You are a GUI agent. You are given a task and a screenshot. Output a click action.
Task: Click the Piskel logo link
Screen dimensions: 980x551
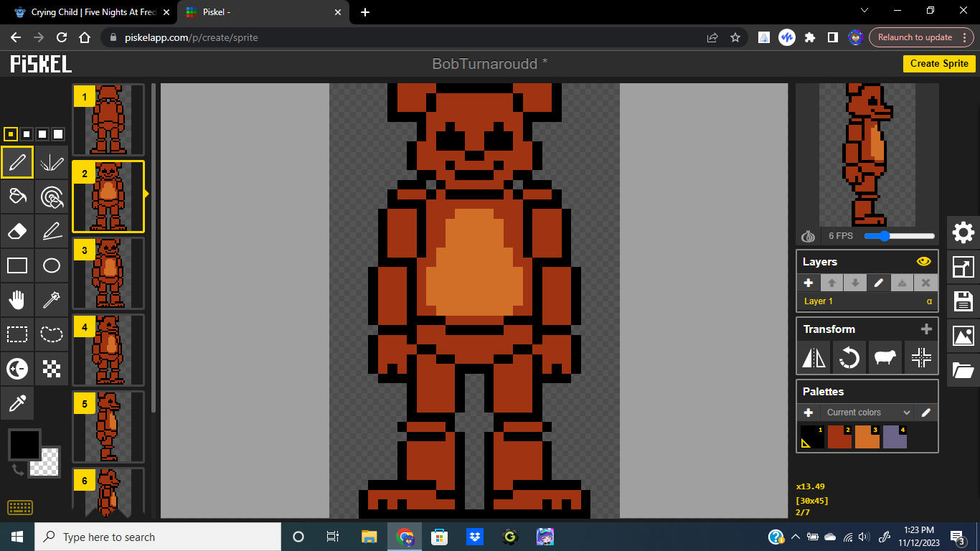pos(41,64)
